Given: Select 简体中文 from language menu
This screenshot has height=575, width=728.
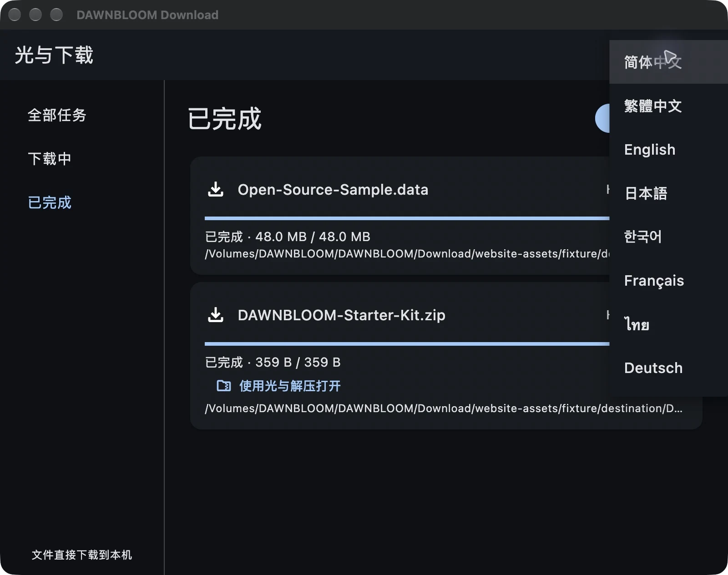Looking at the screenshot, I should 668,62.
